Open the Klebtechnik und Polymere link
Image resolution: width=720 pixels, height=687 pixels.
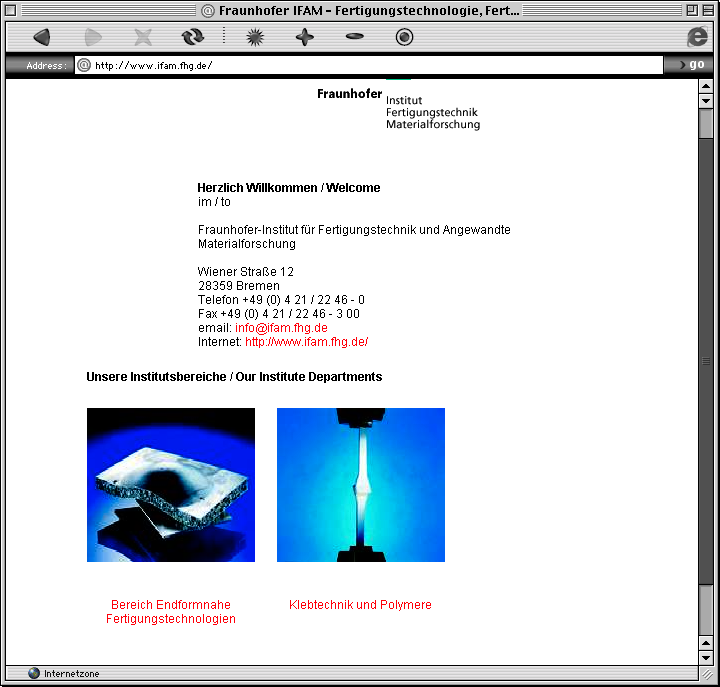360,605
